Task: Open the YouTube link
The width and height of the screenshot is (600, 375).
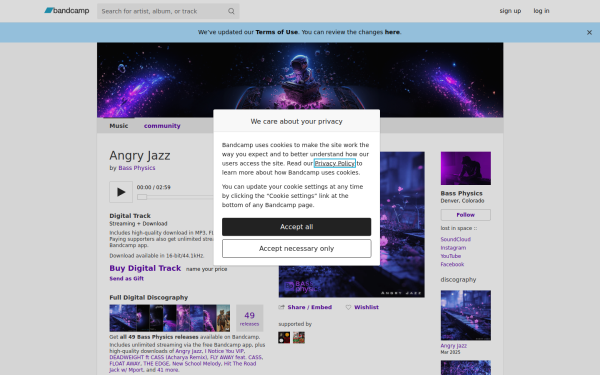Action: [x=451, y=256]
